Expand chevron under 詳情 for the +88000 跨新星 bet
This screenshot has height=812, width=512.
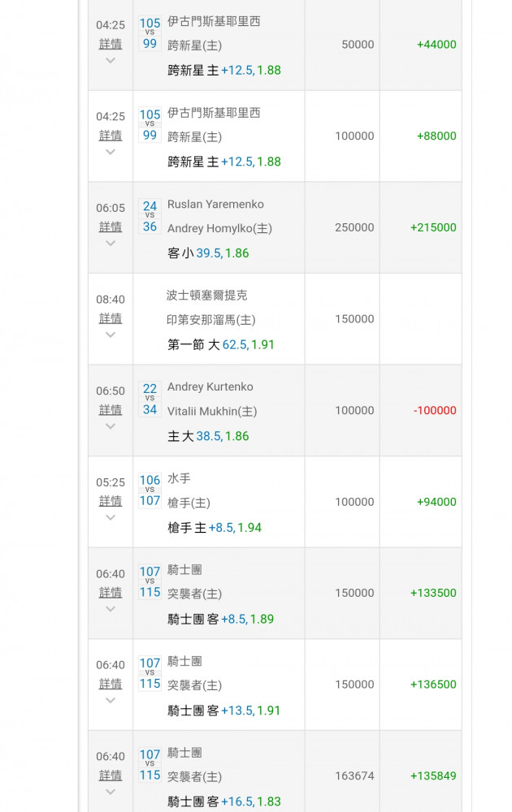[x=111, y=152]
